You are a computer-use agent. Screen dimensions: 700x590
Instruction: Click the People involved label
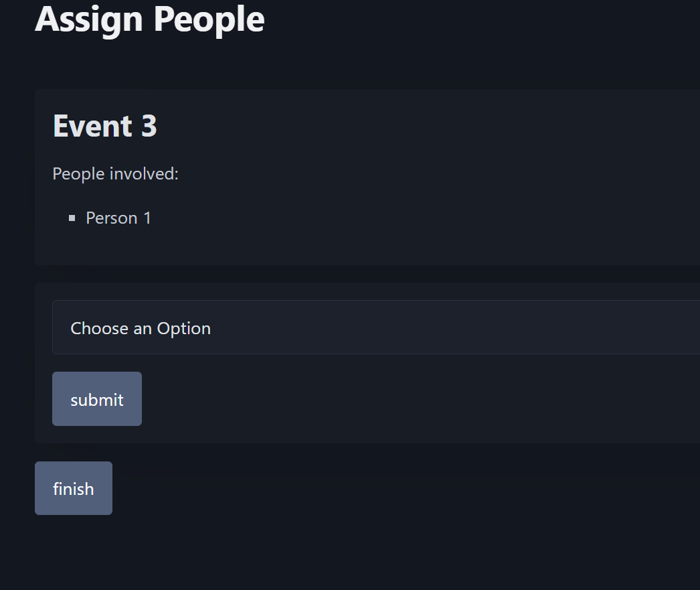[x=115, y=173]
